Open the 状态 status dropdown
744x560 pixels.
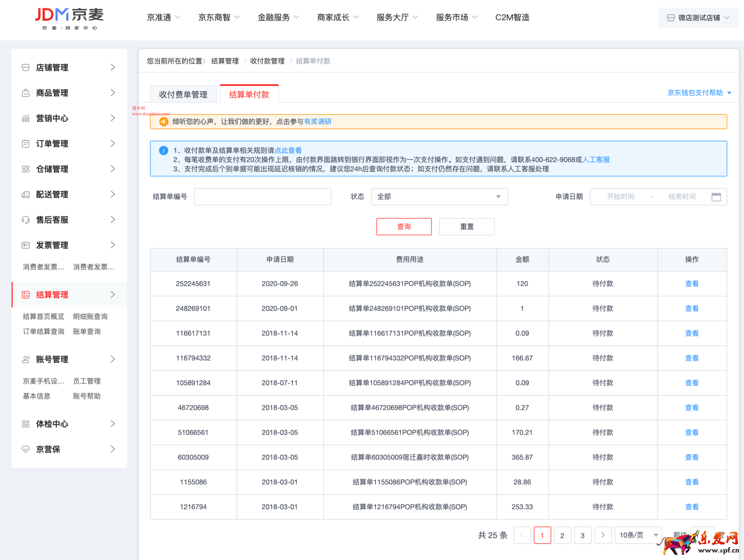click(x=439, y=197)
